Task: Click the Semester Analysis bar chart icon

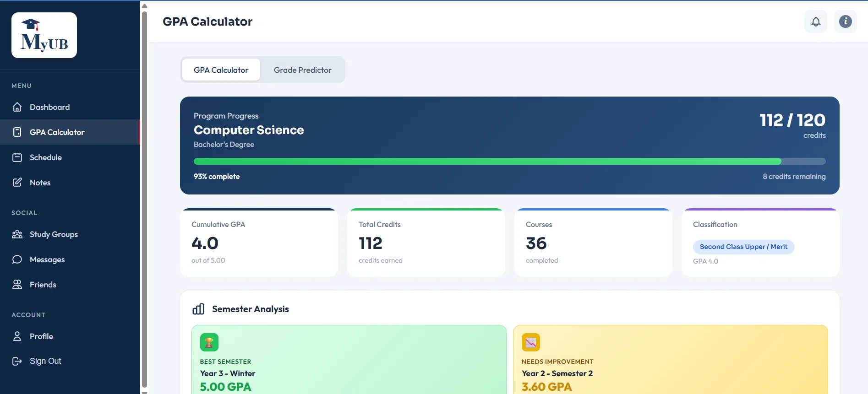Action: 198,309
